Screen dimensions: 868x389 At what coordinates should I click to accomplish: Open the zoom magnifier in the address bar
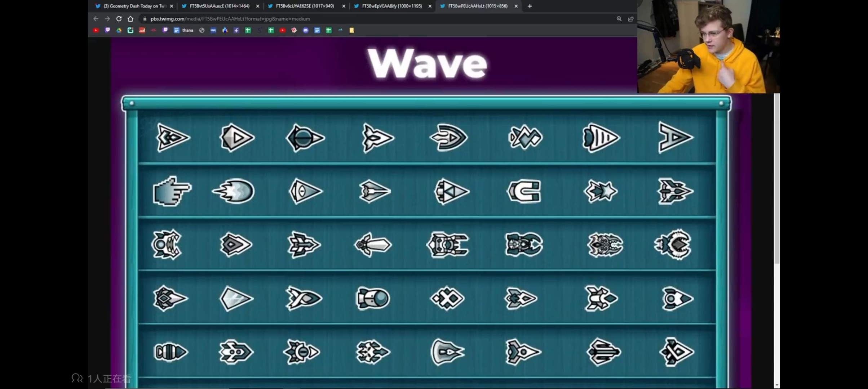(619, 19)
